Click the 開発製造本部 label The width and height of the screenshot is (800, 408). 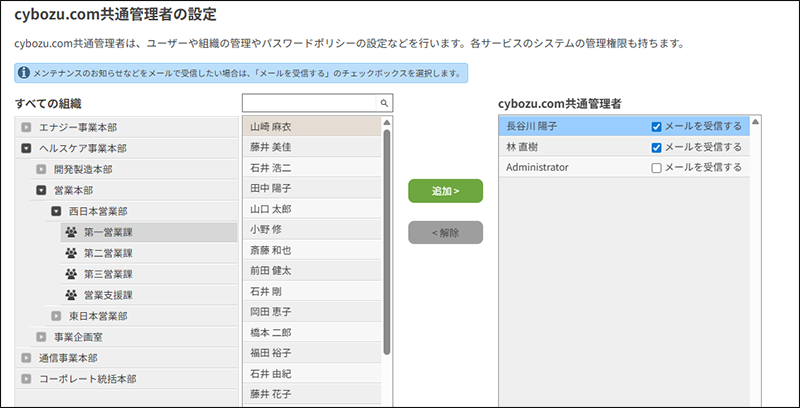point(83,169)
